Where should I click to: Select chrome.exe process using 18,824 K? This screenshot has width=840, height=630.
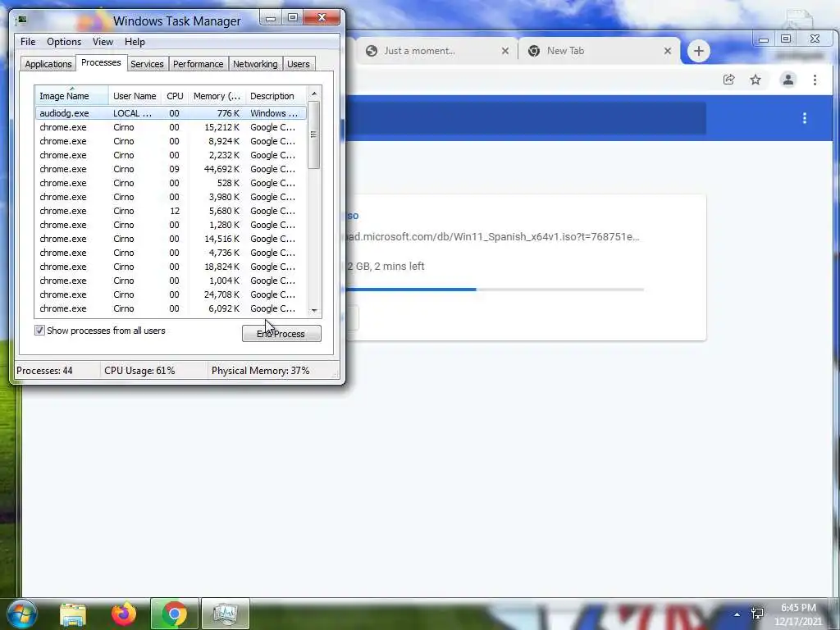tap(171, 267)
